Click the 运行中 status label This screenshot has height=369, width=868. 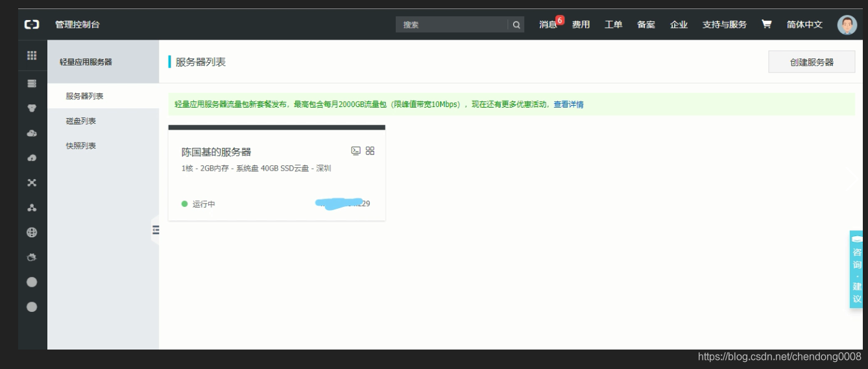[203, 204]
